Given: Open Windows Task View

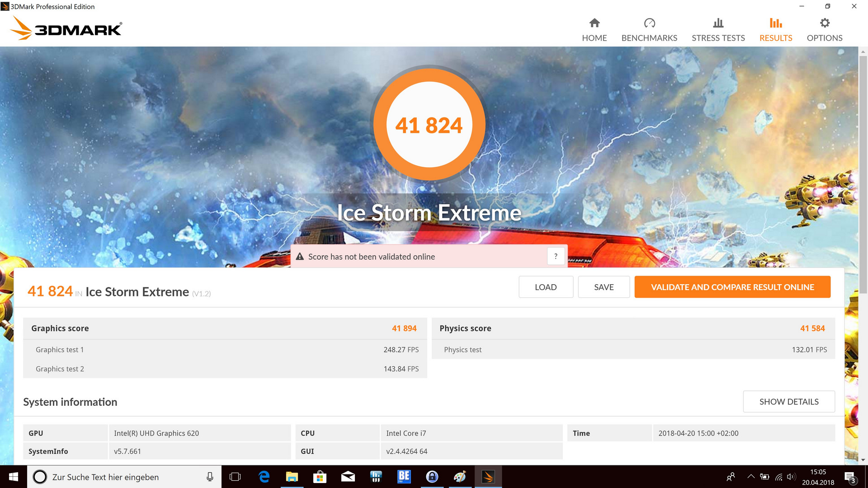Looking at the screenshot, I should [235, 477].
